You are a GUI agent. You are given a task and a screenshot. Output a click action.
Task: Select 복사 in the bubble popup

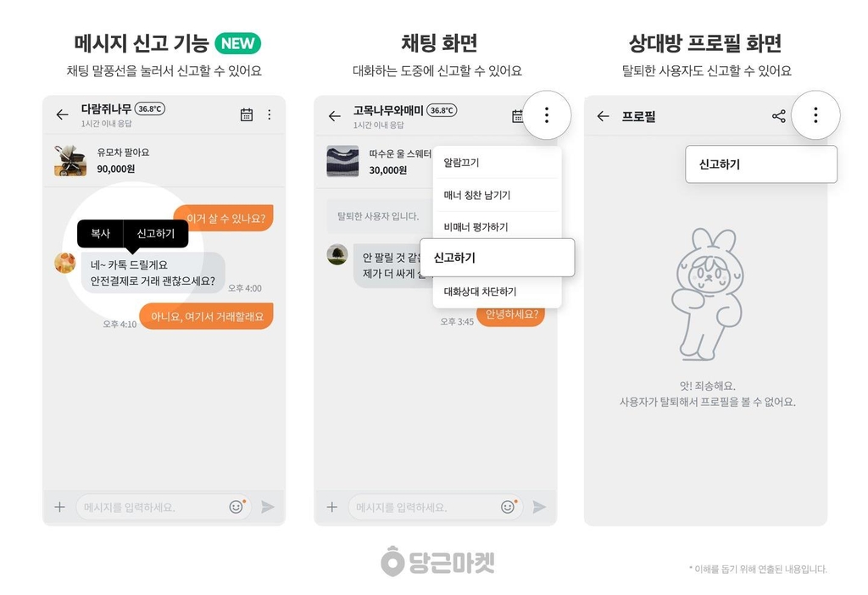click(100, 234)
